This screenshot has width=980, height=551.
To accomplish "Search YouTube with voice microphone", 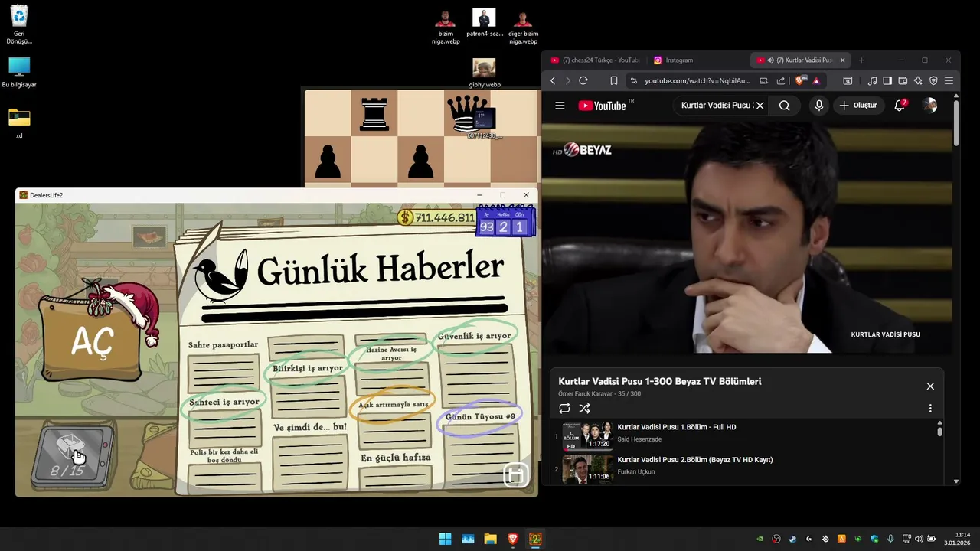I will (x=818, y=106).
